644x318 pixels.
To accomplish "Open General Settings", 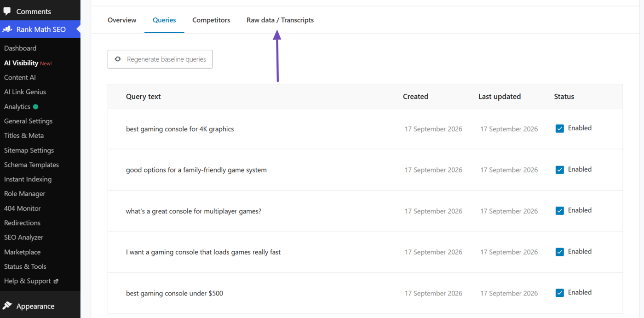I will pos(28,121).
